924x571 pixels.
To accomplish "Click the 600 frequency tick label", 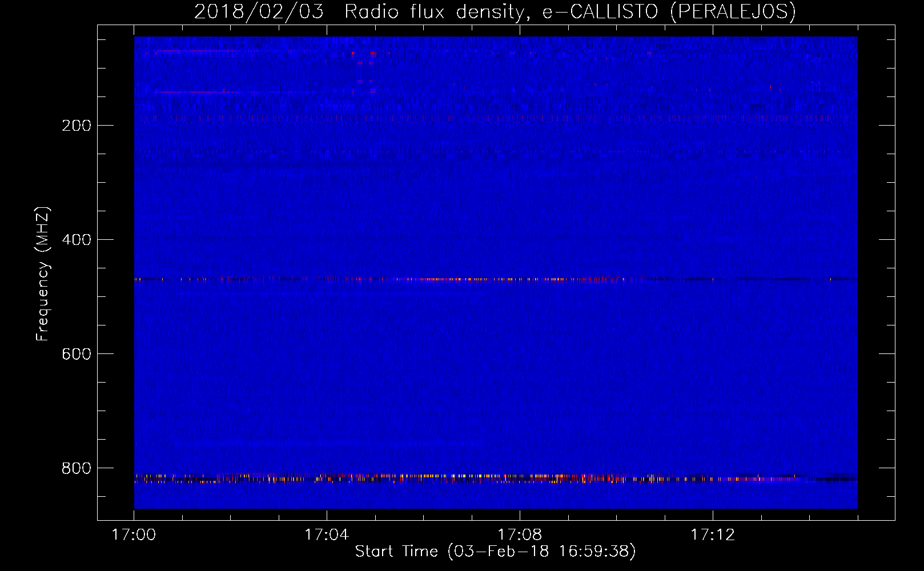I will point(77,354).
